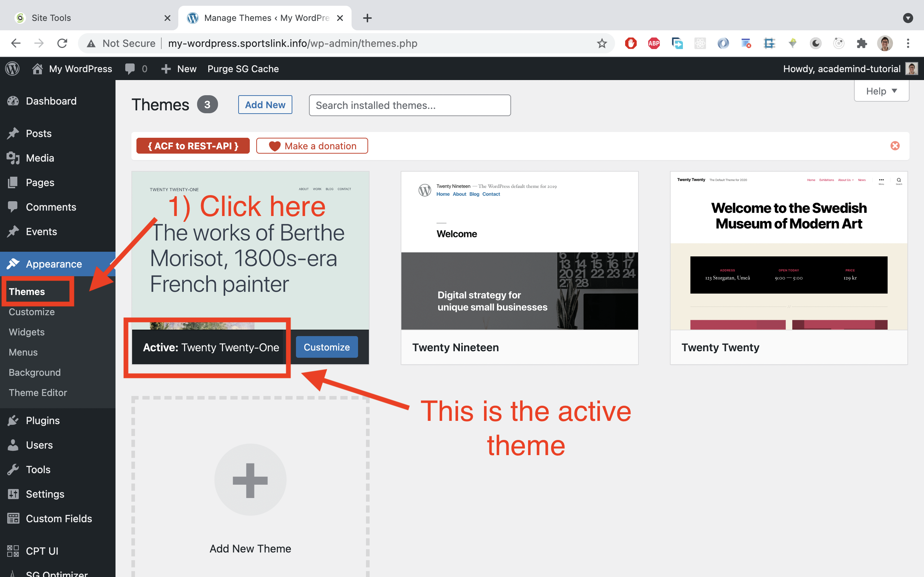Open the Appearance menu icon
This screenshot has height=577, width=924.
[14, 264]
